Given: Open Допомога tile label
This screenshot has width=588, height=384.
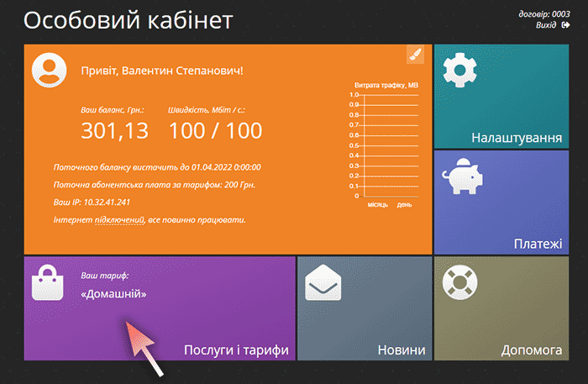Looking at the screenshot, I should [532, 350].
